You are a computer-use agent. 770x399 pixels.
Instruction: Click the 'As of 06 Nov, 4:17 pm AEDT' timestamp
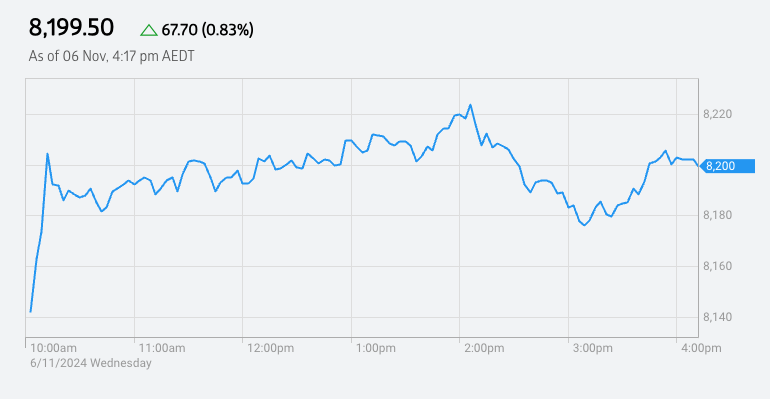pos(111,56)
